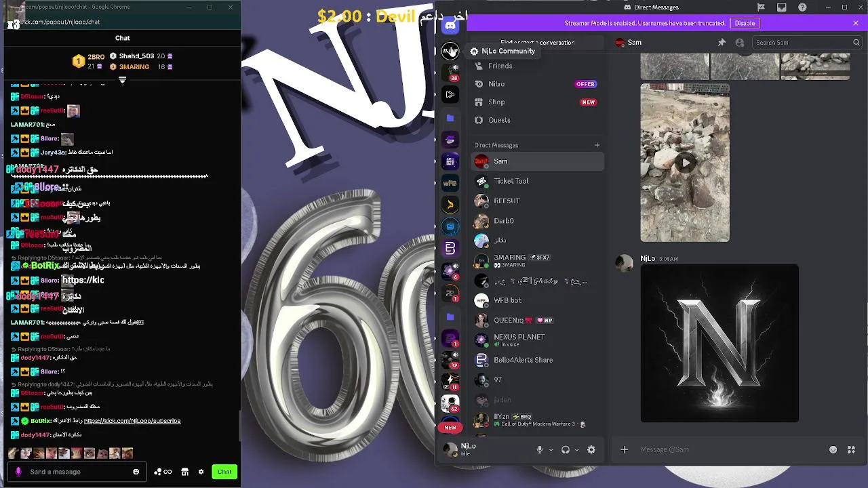Open Shop menu item
Screen dimensions: 868x488
536,102
